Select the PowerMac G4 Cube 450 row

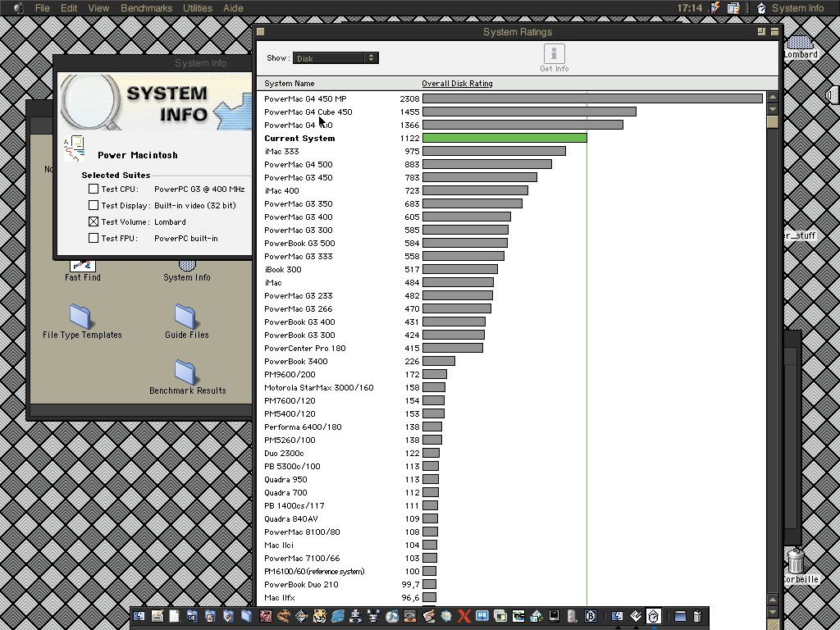click(512, 112)
